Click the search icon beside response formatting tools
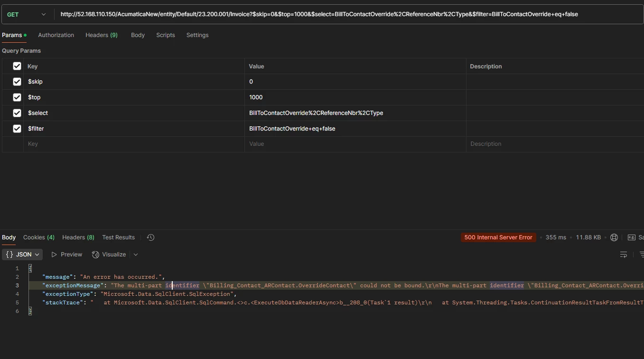The width and height of the screenshot is (644, 359). coord(642,255)
